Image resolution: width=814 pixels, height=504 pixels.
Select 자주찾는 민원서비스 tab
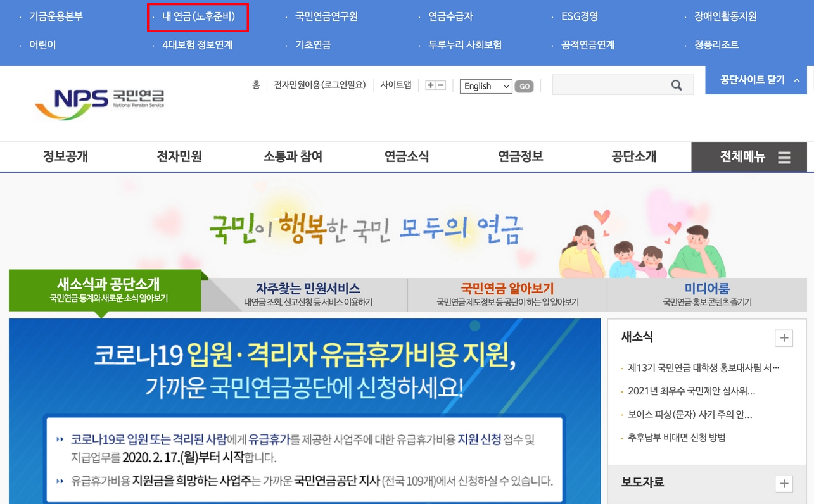[x=308, y=294]
